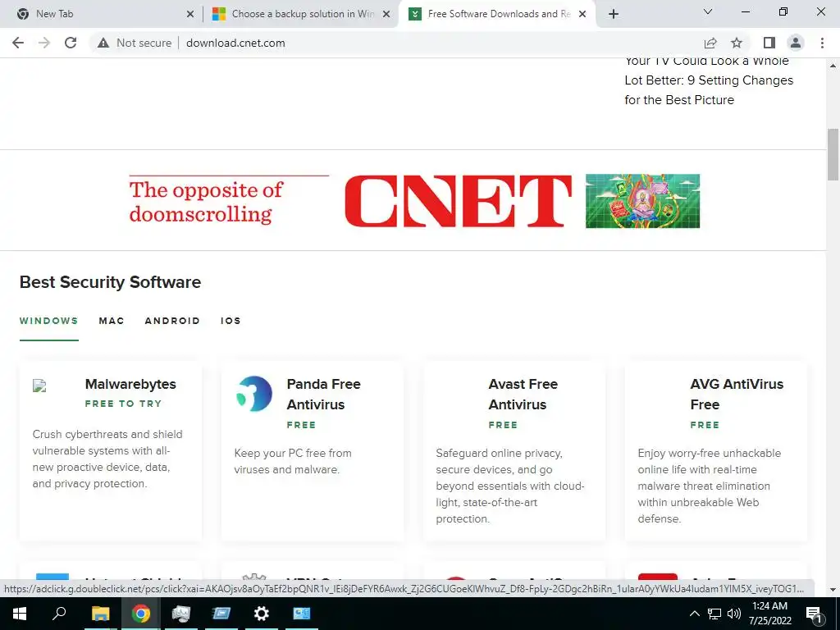Select the MAC platform tab
This screenshot has width=840, height=630.
click(x=112, y=321)
